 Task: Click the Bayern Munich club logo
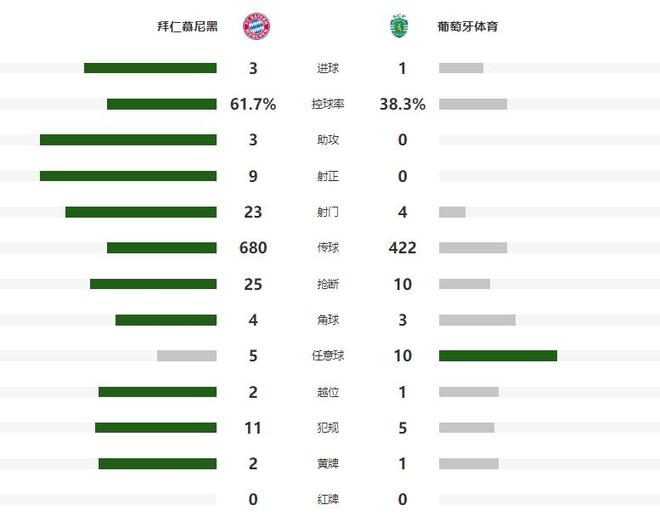pyautogui.click(x=256, y=26)
